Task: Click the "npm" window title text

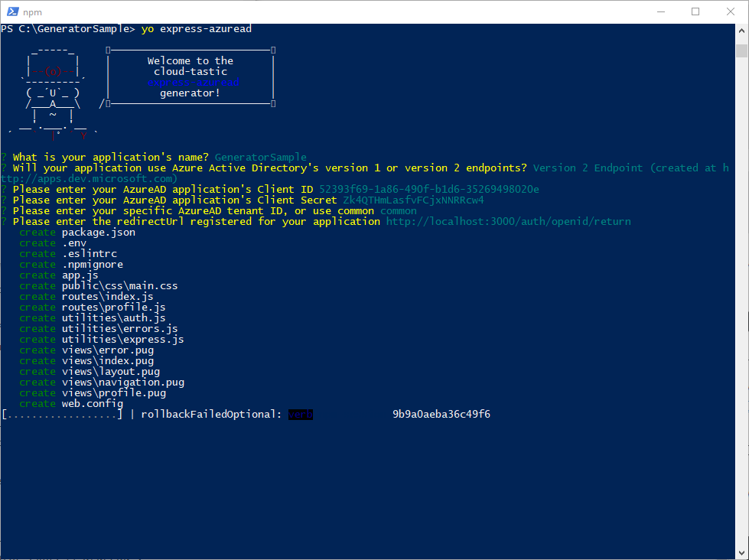Action: [x=32, y=12]
